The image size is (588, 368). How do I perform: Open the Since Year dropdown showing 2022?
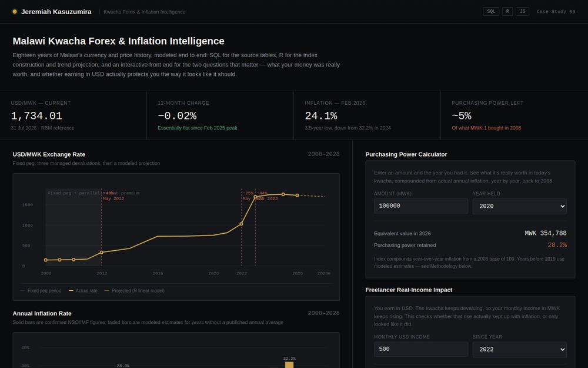click(x=519, y=349)
